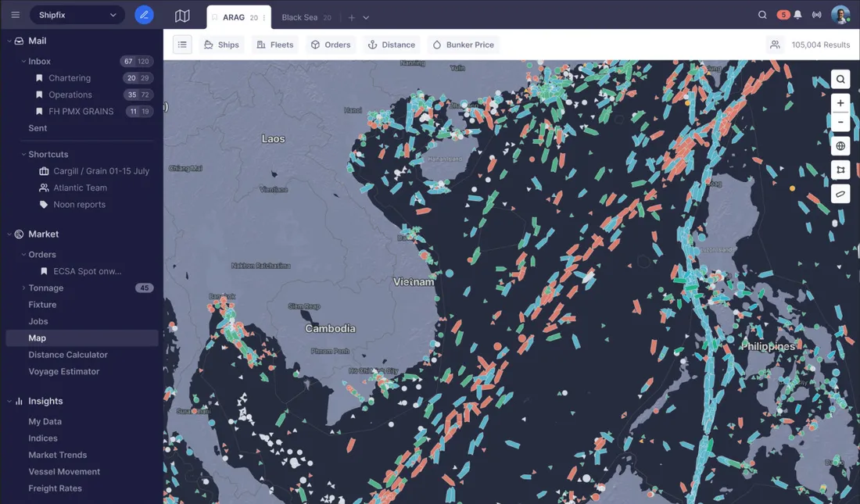
Task: Click the Bunker Price filter button
Action: click(464, 45)
